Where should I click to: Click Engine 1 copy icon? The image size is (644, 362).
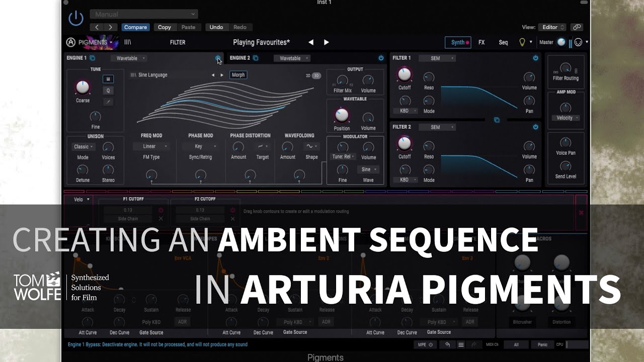pyautogui.click(x=92, y=58)
